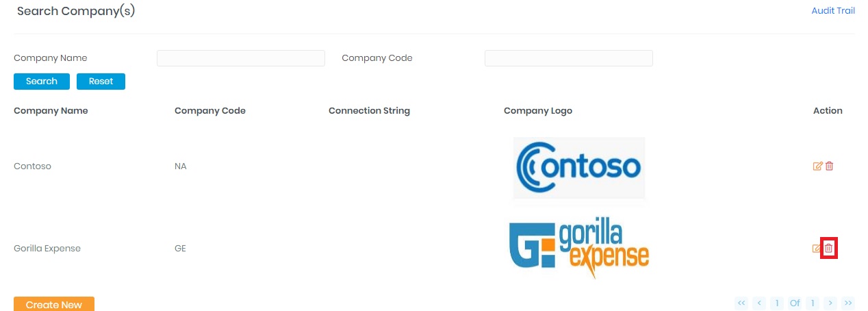868x311 pixels.
Task: Select Connection String column header
Action: (369, 110)
